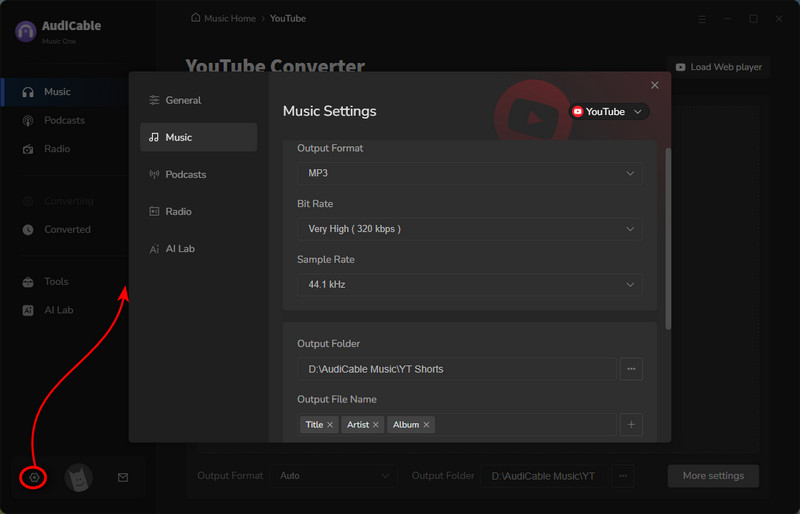Click the AI icon in settings list
The image size is (800, 514).
click(x=154, y=249)
